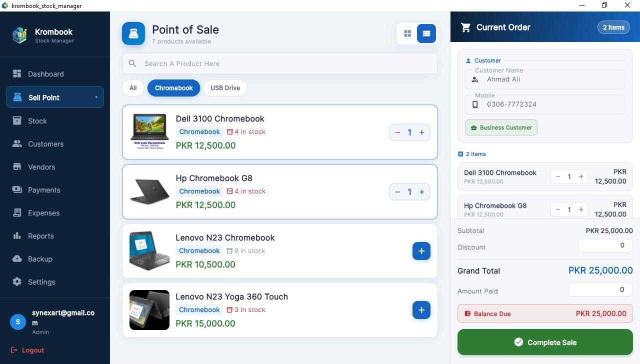640x364 pixels.
Task: Click the Amount Paid input field
Action: [x=600, y=289]
